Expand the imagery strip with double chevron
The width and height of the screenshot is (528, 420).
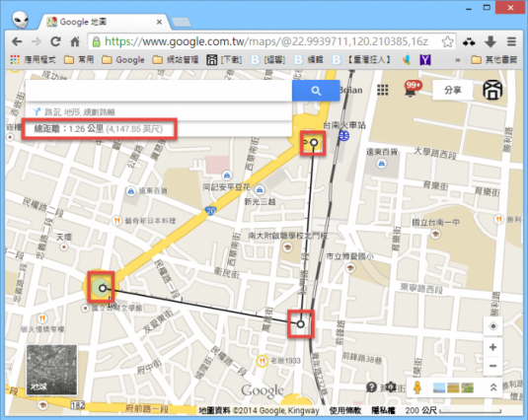[493, 387]
